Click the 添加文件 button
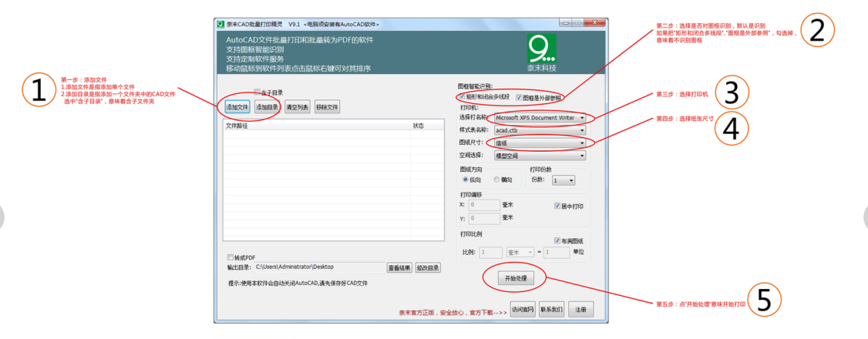Image resolution: width=868 pixels, height=339 pixels. [x=237, y=107]
